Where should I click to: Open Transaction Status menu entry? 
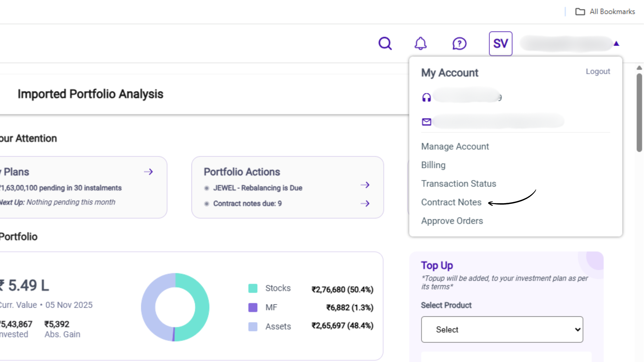458,184
